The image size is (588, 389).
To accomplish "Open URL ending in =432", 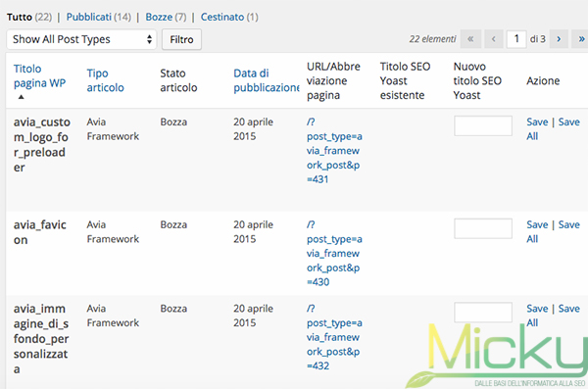I will [x=334, y=337].
